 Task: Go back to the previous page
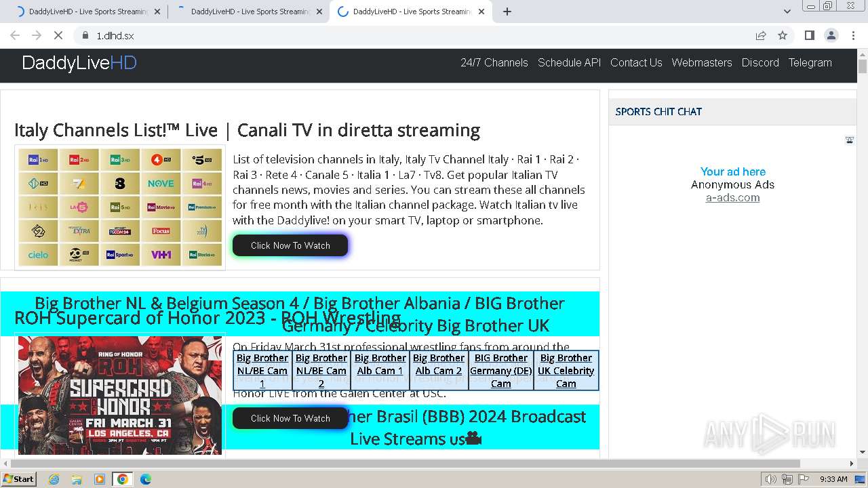15,35
